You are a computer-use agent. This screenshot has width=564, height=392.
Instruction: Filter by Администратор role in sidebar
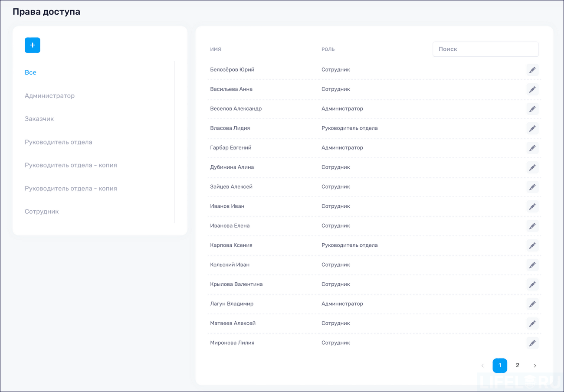pos(49,95)
